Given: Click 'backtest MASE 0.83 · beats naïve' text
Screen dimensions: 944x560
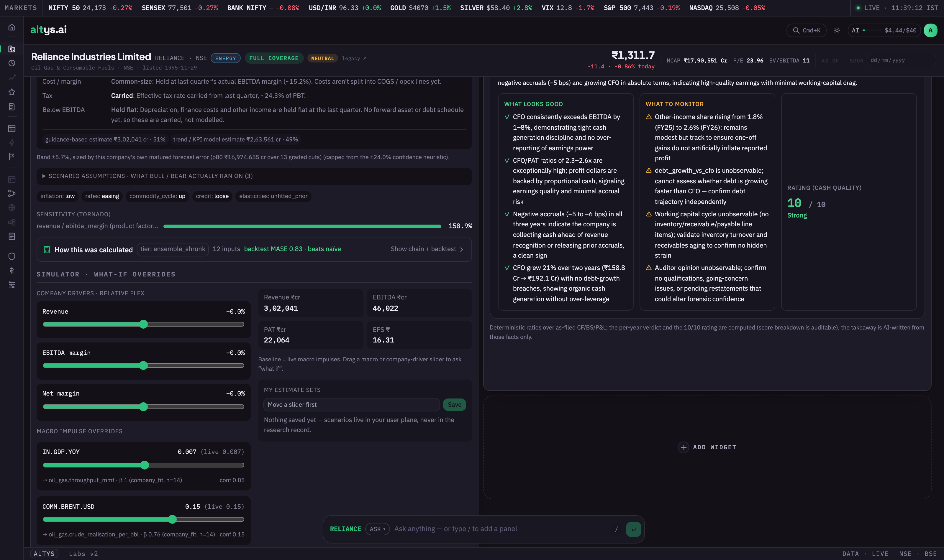Looking at the screenshot, I should point(292,249).
